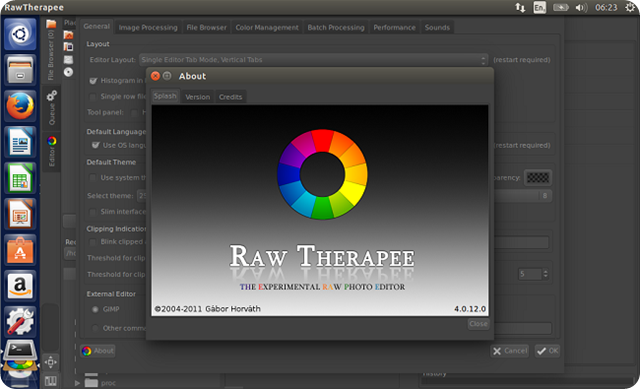Select the pictures folder icon under Places
The width and height of the screenshot is (640, 389).
pos(68,47)
